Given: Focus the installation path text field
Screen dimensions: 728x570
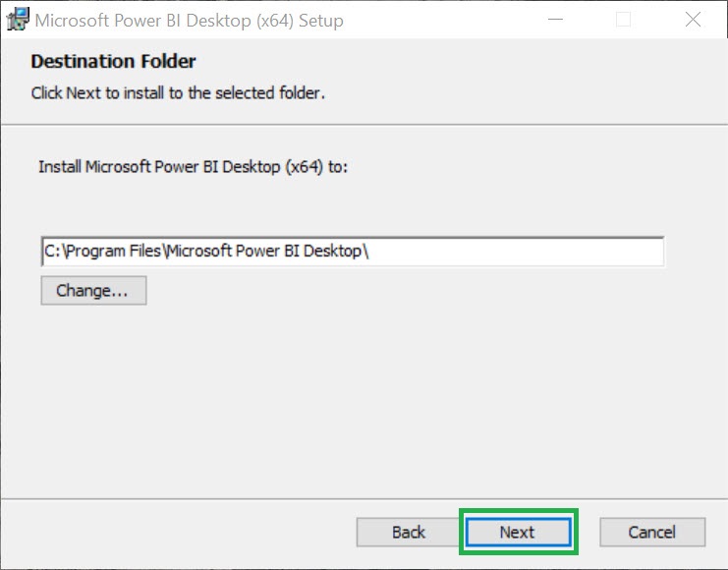Looking at the screenshot, I should (511, 252).
